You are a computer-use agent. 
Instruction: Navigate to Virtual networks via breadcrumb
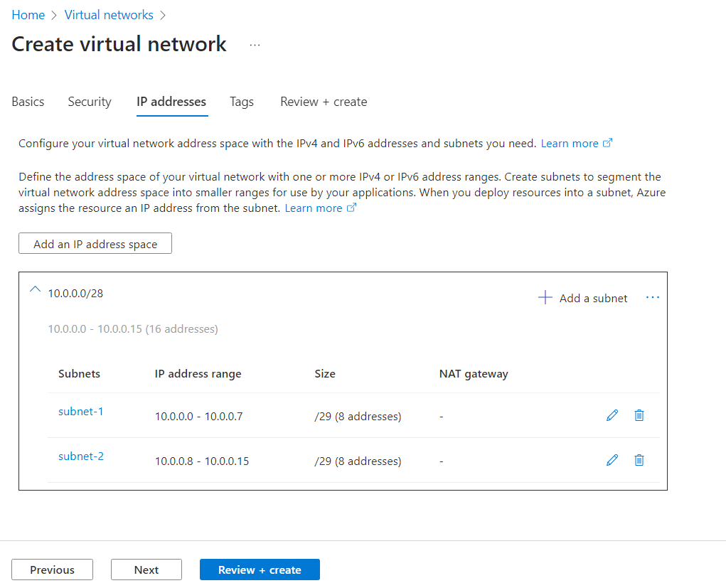click(109, 14)
